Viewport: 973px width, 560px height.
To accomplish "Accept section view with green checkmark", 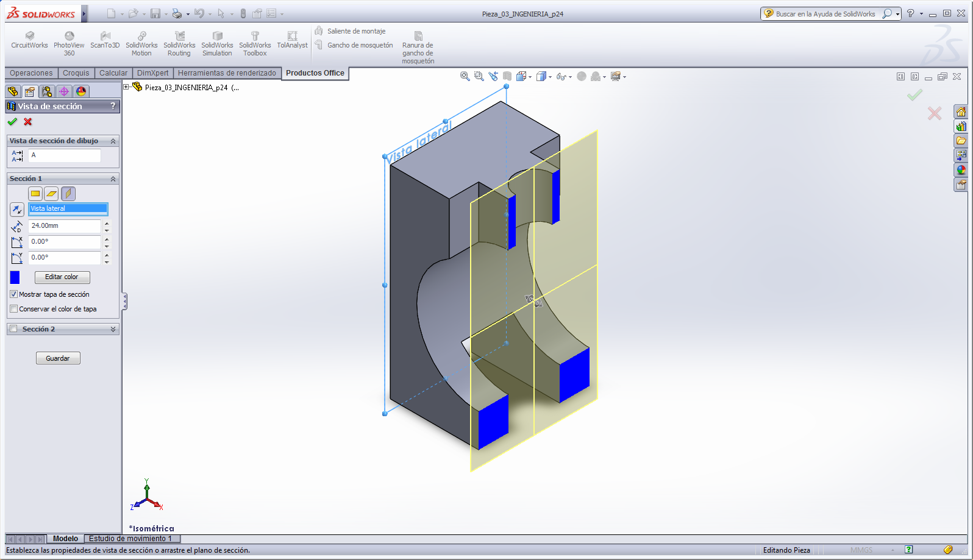I will (x=12, y=122).
